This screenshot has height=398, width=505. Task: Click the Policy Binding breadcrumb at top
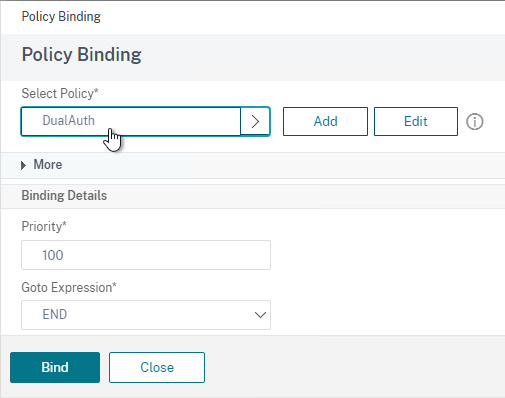point(61,17)
